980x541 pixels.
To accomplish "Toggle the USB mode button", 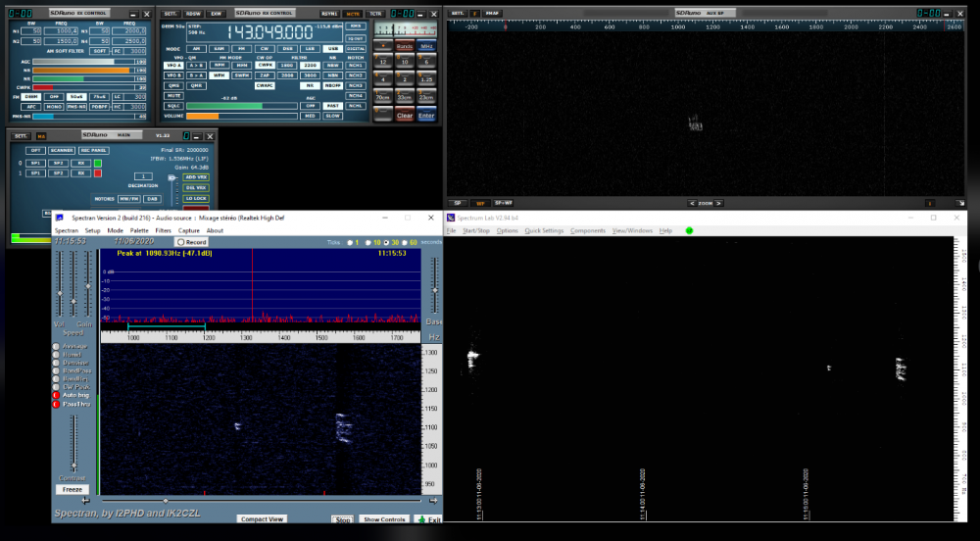I will (332, 48).
